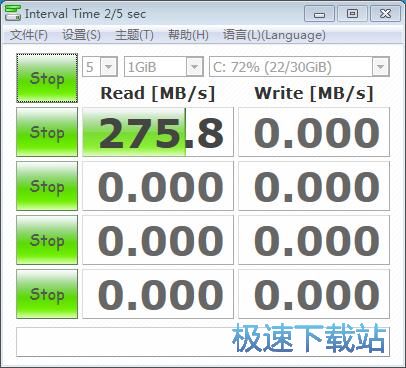This screenshot has width=406, height=368.
Task: Click the comment text field at the bottom
Action: (x=203, y=342)
